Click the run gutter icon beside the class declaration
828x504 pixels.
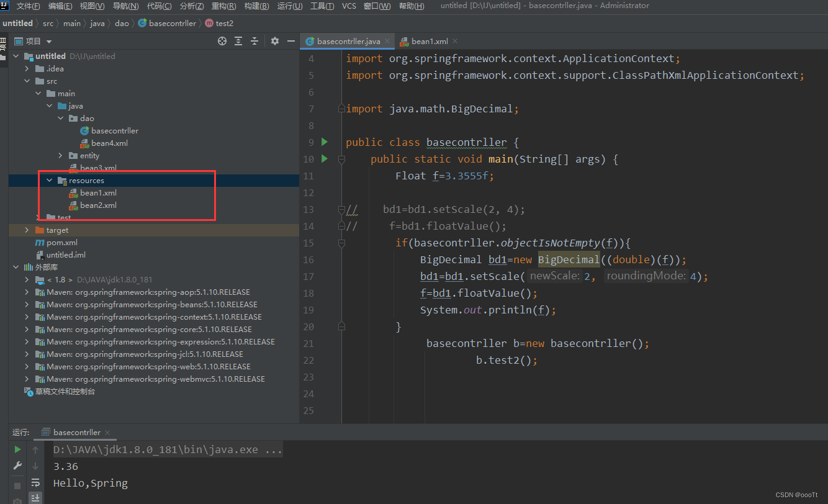click(324, 142)
